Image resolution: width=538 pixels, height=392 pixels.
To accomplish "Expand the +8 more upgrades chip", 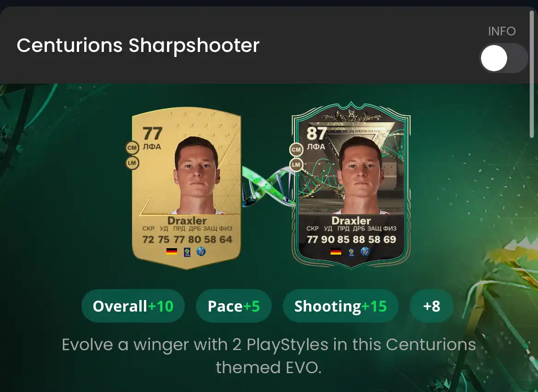I will [432, 306].
